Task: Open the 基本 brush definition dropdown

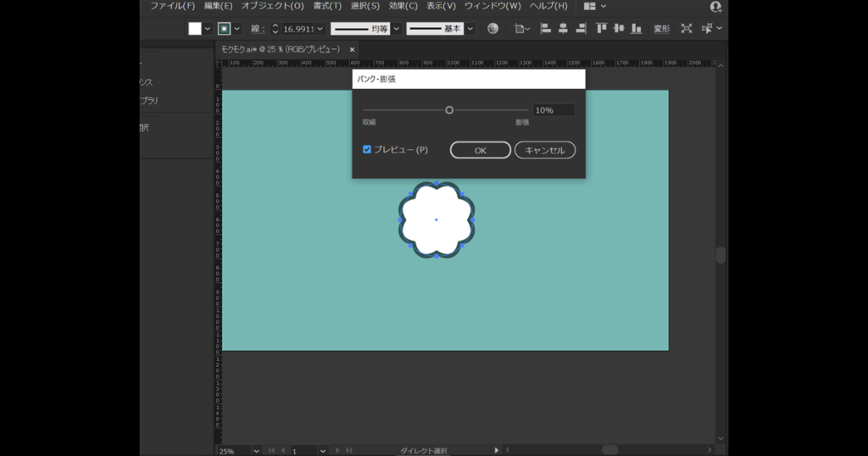Action: [471, 29]
